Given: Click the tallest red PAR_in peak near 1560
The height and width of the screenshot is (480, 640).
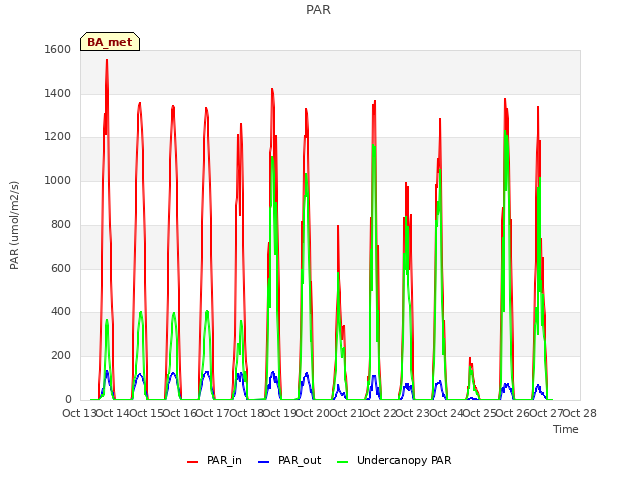Looking at the screenshot, I should tap(107, 61).
